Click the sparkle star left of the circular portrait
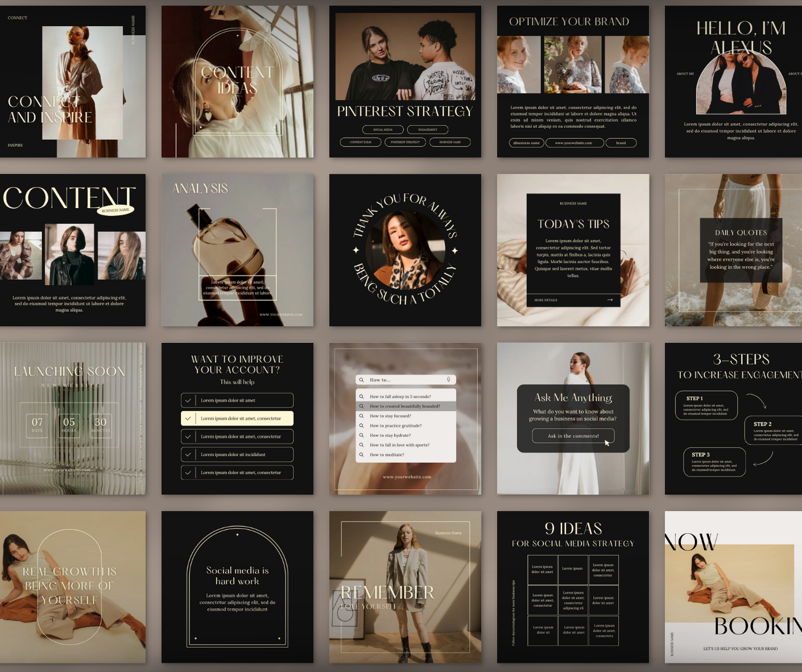The image size is (802, 672). coord(356,250)
